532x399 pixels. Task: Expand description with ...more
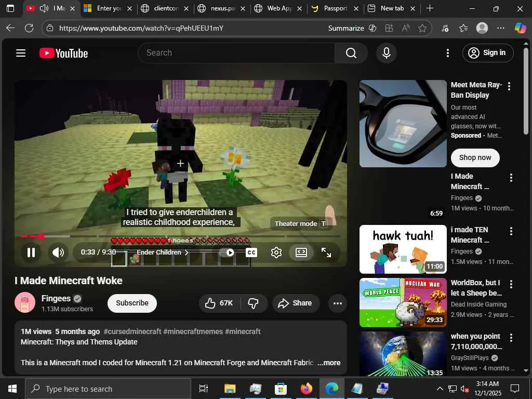pyautogui.click(x=329, y=362)
